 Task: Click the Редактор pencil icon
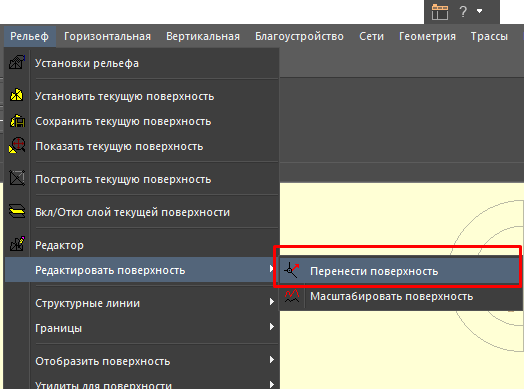tap(17, 244)
